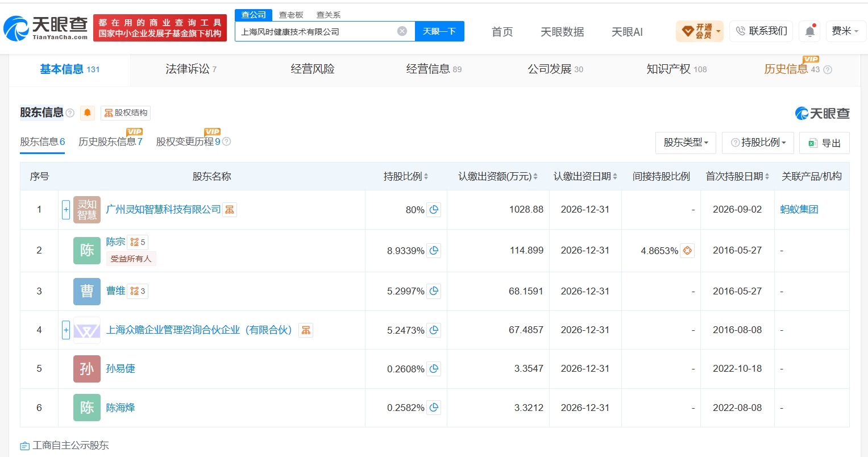Click the orange alert bell beside 股东信息
Image resolution: width=868 pixels, height=457 pixels.
click(88, 113)
